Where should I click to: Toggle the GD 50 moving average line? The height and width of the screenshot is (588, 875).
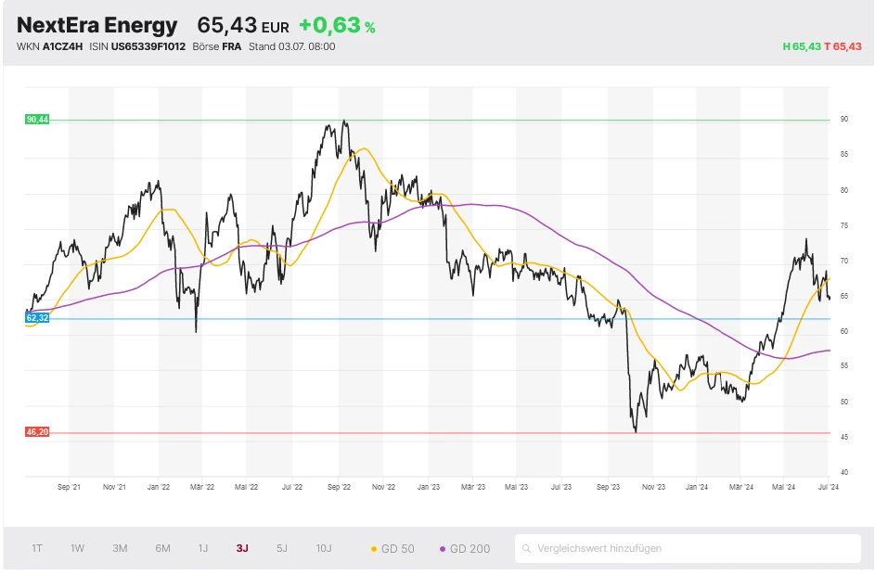392,548
